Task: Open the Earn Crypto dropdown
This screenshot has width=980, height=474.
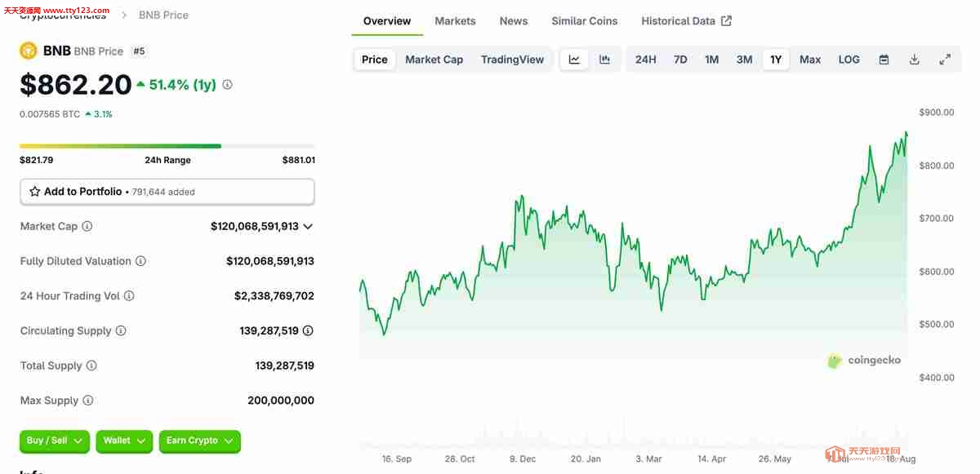Action: [x=200, y=441]
